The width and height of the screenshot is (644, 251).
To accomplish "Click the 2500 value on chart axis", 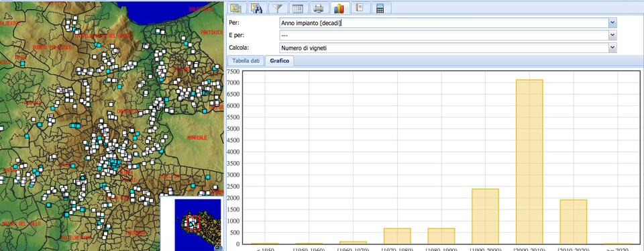I will pos(233,186).
